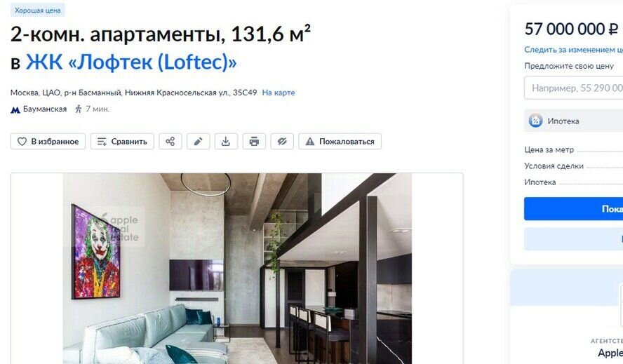
Task: Open ЖК «Лофтек (Loftec)» link
Action: [x=131, y=62]
